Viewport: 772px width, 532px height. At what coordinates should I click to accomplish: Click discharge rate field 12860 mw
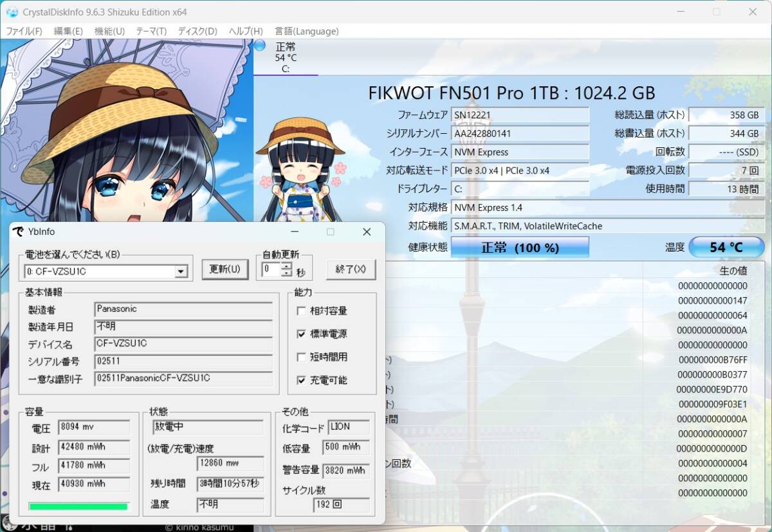tap(230, 464)
